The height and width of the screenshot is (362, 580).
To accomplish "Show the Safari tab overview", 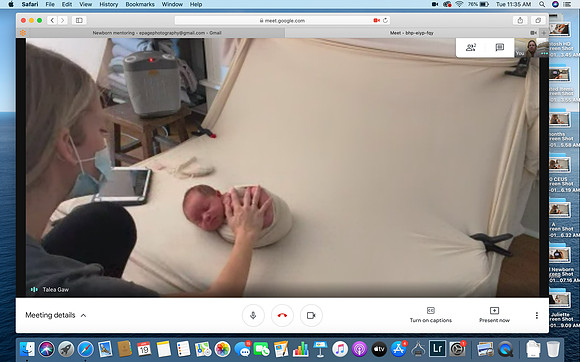I will tap(538, 20).
